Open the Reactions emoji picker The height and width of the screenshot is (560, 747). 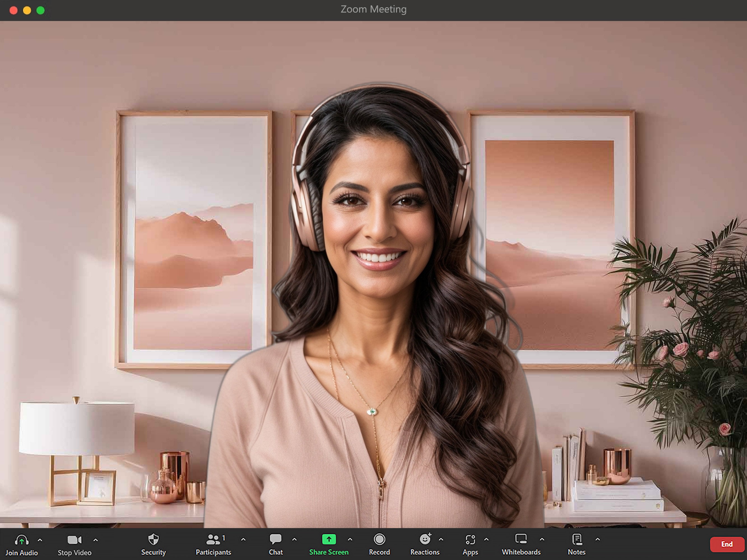pos(425,539)
